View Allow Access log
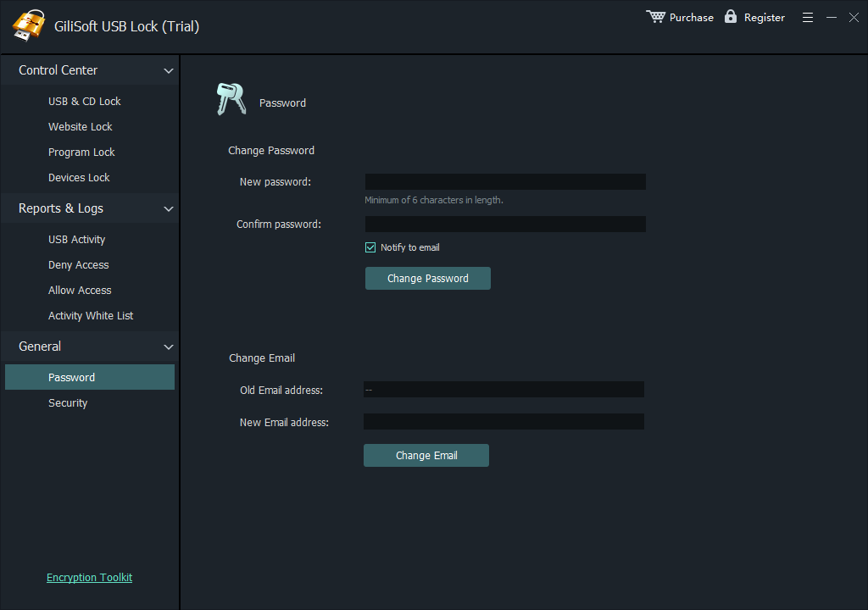The image size is (868, 610). coord(80,290)
